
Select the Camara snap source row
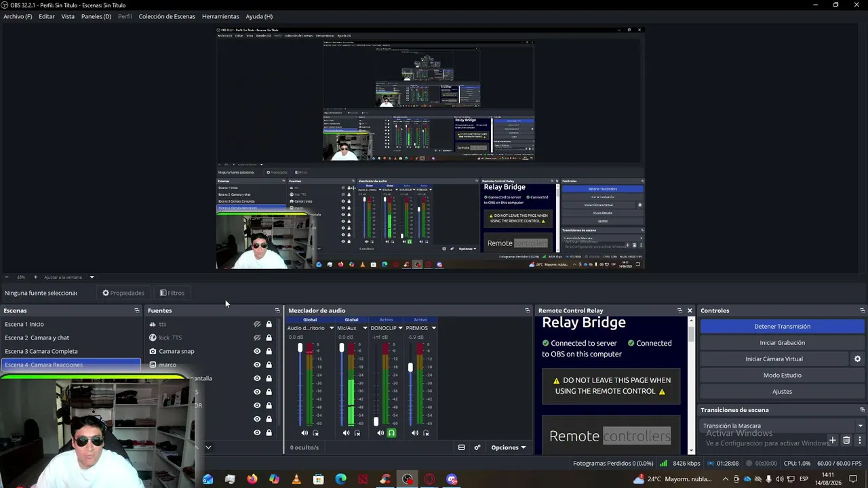pyautogui.click(x=214, y=351)
